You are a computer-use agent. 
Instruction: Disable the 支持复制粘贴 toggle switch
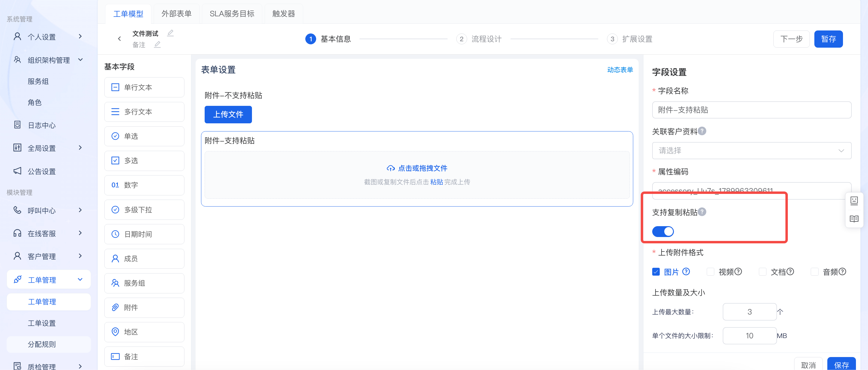(663, 232)
